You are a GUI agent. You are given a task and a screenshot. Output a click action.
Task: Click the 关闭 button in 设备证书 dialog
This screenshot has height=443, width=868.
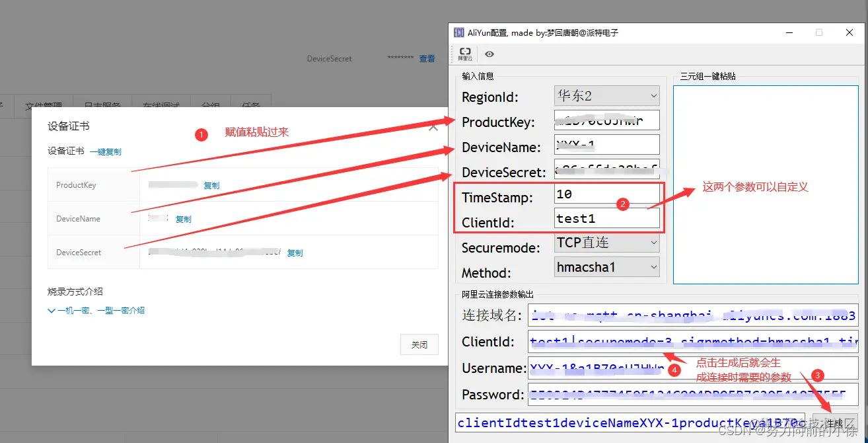point(419,344)
